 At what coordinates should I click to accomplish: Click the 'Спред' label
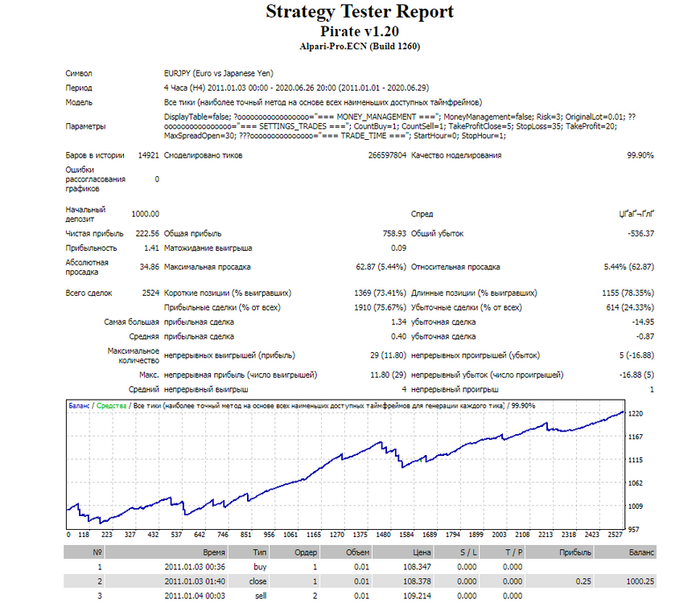422,214
